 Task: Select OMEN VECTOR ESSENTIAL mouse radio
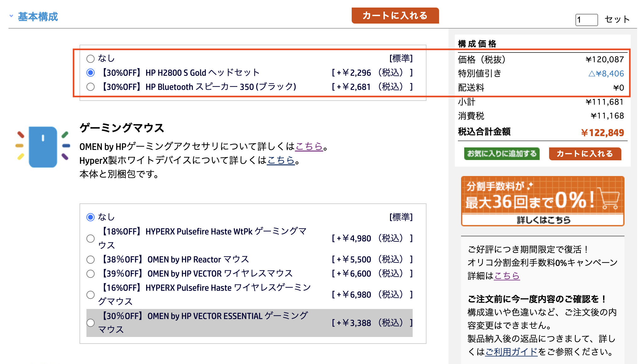pos(91,323)
